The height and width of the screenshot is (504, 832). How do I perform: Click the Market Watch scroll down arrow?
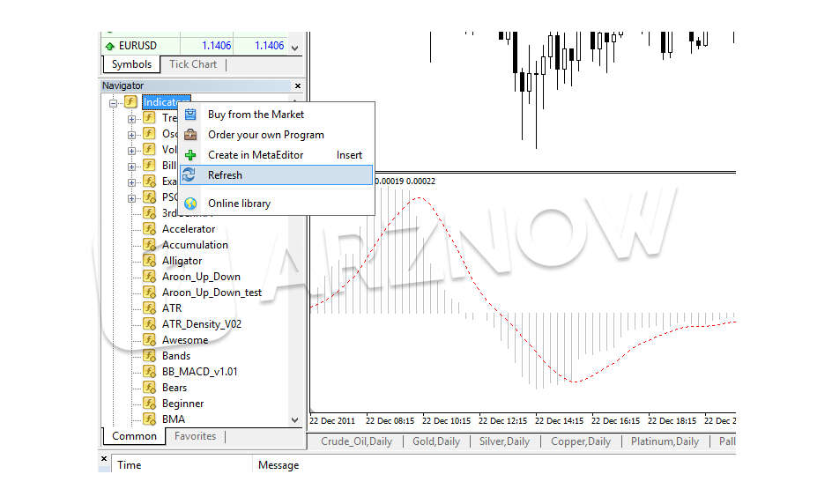pyautogui.click(x=295, y=48)
